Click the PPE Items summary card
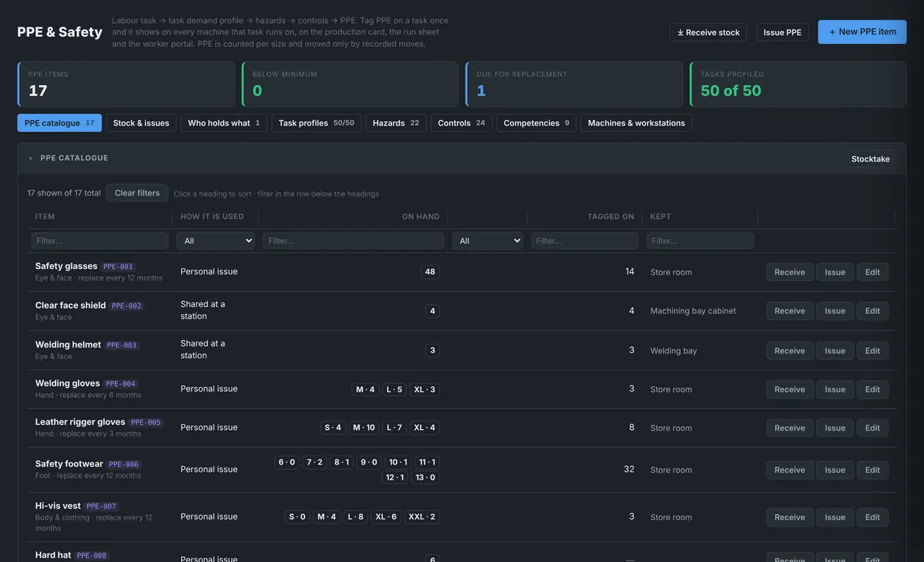The image size is (924, 562). (x=126, y=84)
